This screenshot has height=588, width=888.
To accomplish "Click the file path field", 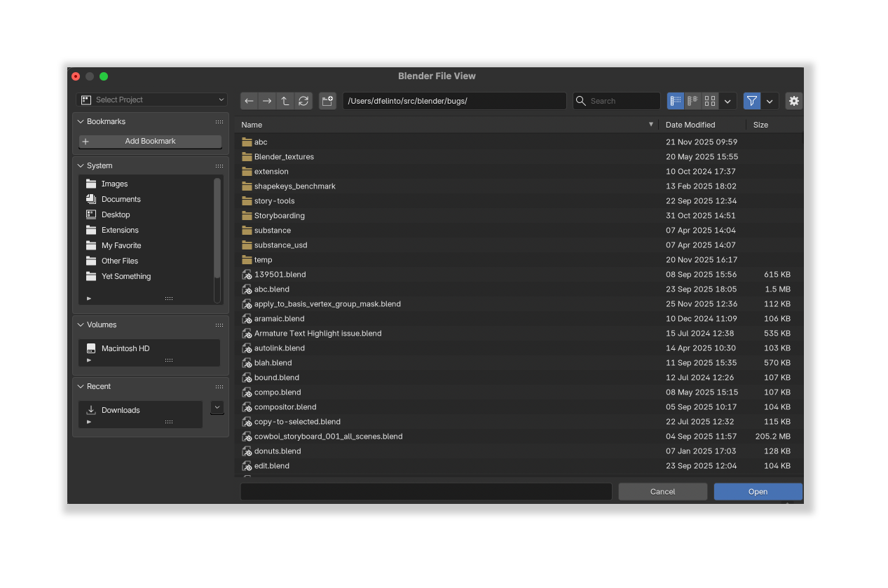I will tap(454, 101).
